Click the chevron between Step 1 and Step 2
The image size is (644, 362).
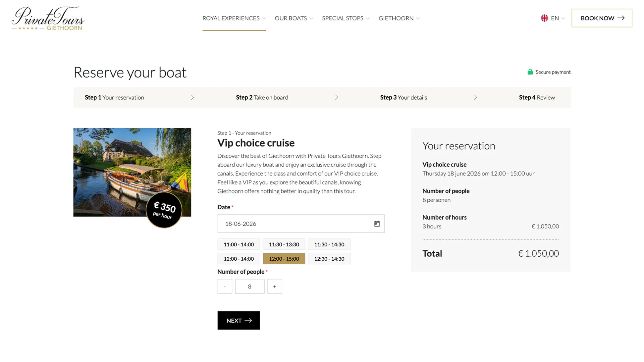pos(192,97)
